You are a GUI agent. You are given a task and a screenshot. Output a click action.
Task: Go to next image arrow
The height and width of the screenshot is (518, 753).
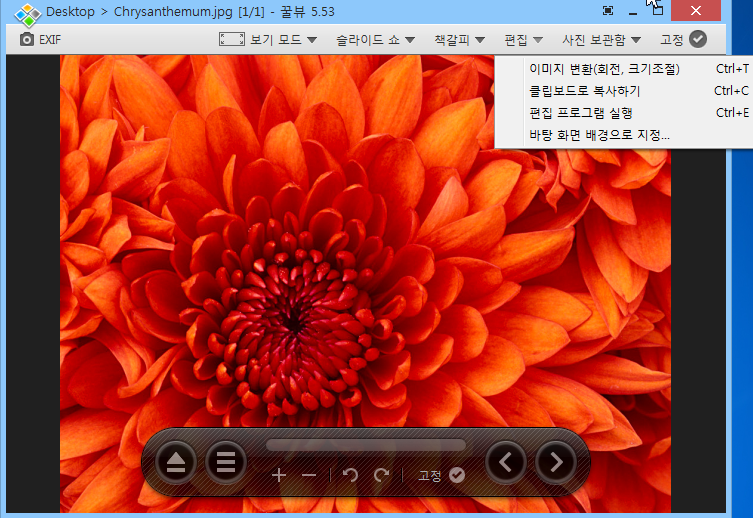[x=556, y=462]
